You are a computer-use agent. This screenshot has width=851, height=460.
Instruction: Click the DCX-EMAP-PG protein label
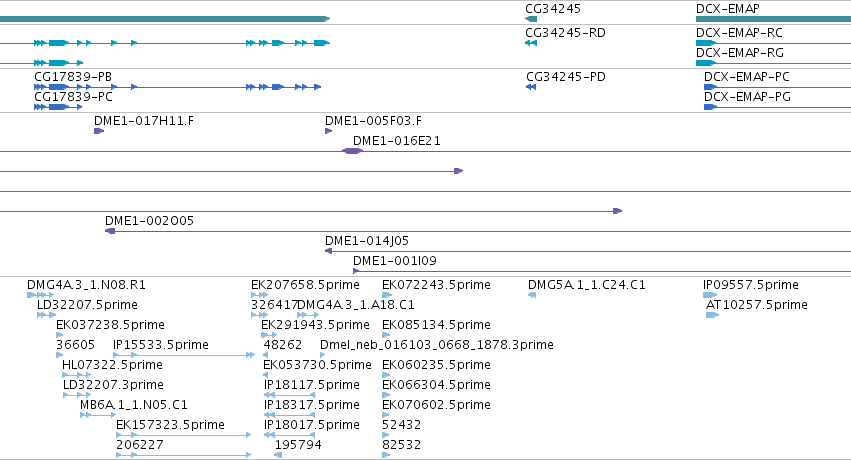pos(747,97)
